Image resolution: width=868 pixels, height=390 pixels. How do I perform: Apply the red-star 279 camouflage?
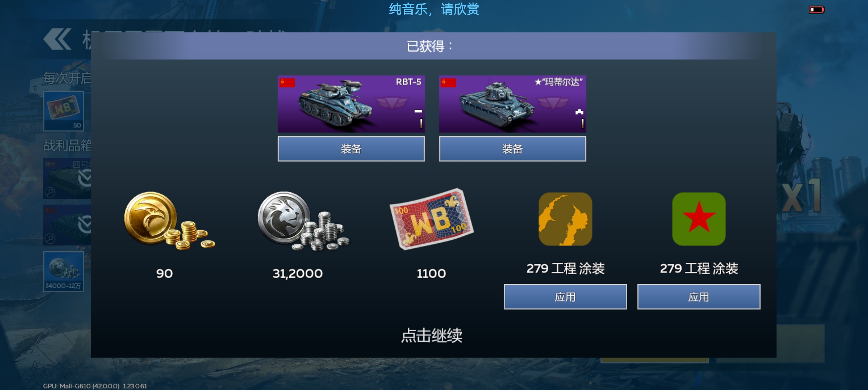(x=699, y=297)
